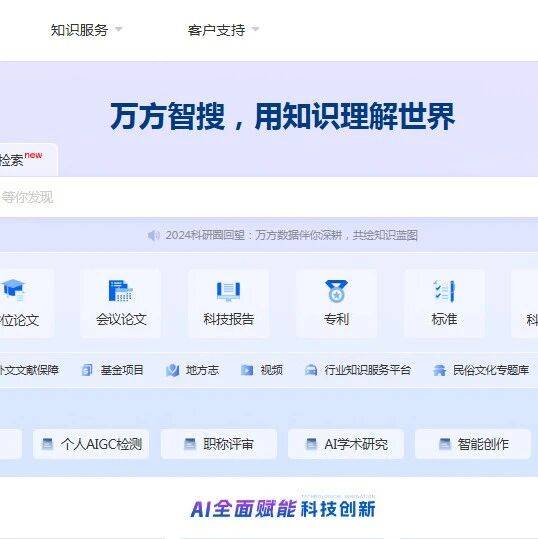Screen dimensions: 538x539
Task: Click the 科技报告 icon
Action: [x=229, y=292]
